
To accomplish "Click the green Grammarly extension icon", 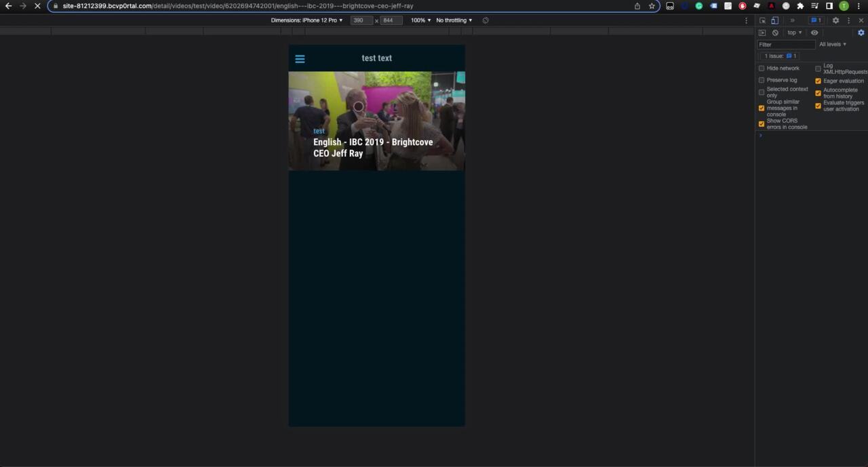I will point(699,6).
